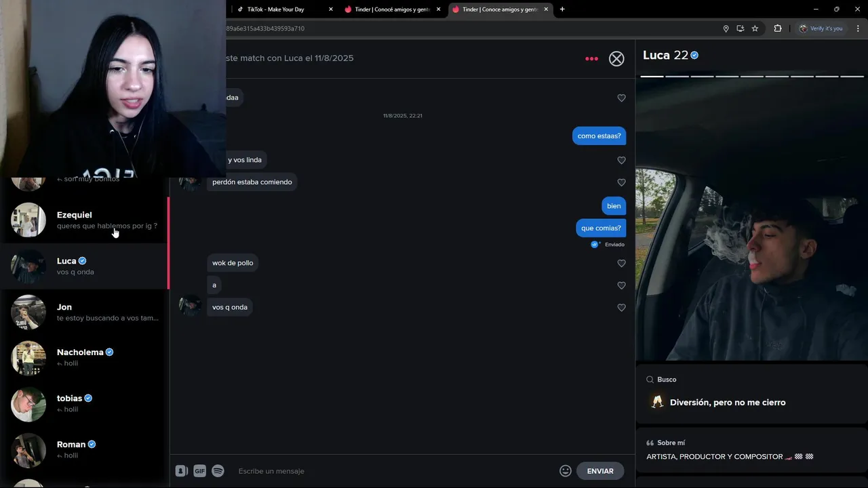Click the install app icon in address bar

click(x=740, y=28)
